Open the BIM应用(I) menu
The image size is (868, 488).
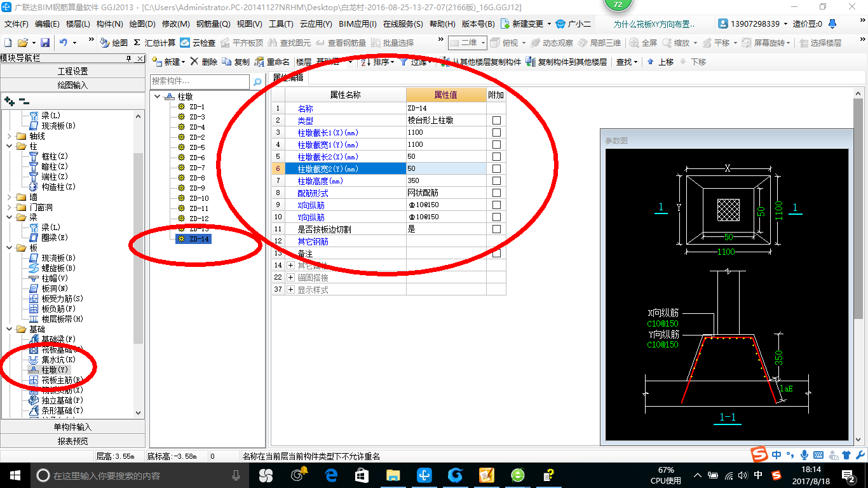358,24
